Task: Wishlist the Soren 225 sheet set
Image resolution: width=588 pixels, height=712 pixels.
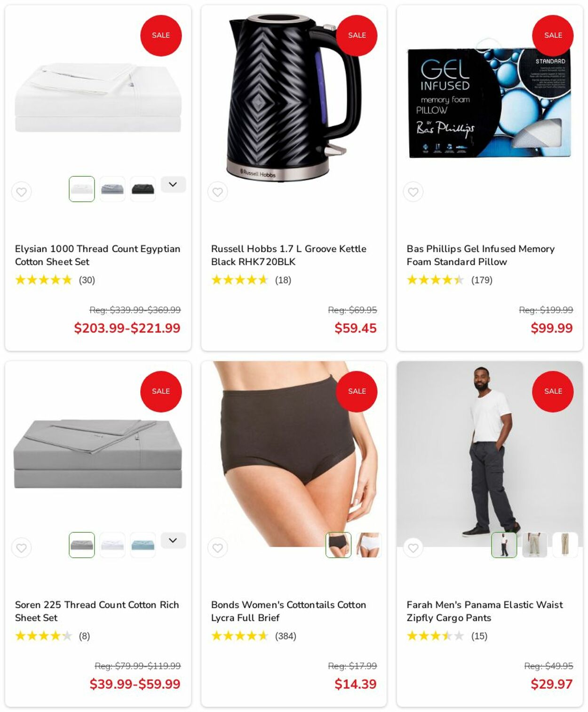Action: [x=22, y=548]
